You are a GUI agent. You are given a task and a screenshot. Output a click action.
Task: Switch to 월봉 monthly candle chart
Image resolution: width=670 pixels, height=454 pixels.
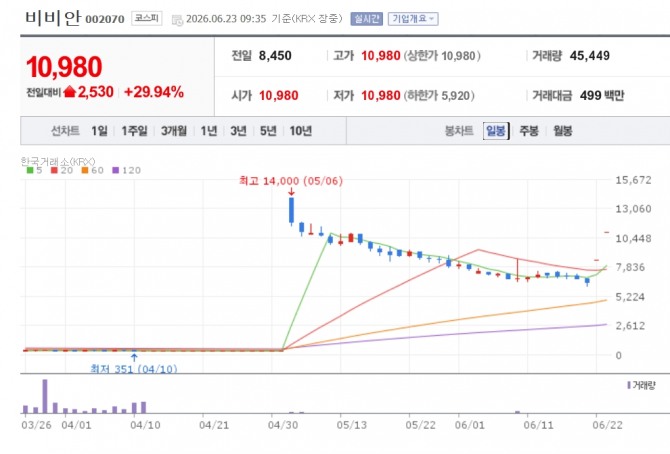(x=562, y=130)
